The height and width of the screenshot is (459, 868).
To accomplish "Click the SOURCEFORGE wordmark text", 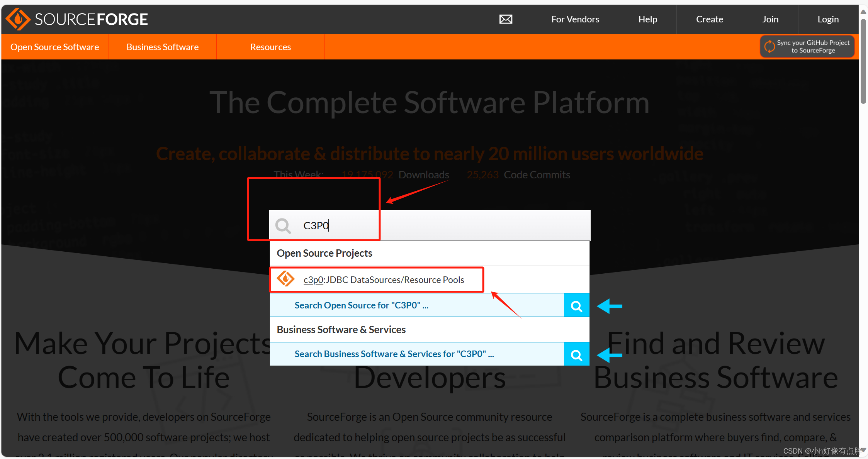I will coord(91,19).
